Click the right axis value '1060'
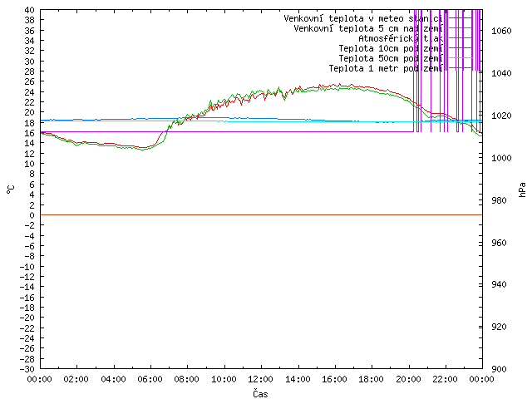 click(x=501, y=32)
